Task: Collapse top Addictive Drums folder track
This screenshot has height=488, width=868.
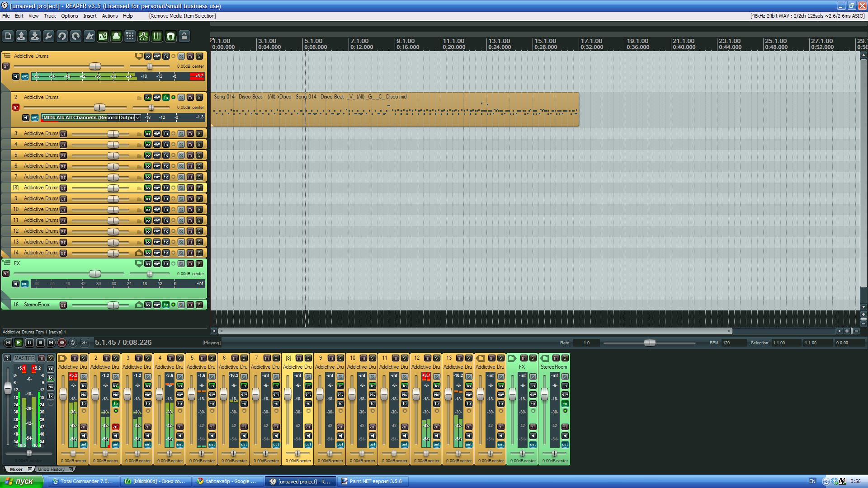Action: [x=6, y=56]
